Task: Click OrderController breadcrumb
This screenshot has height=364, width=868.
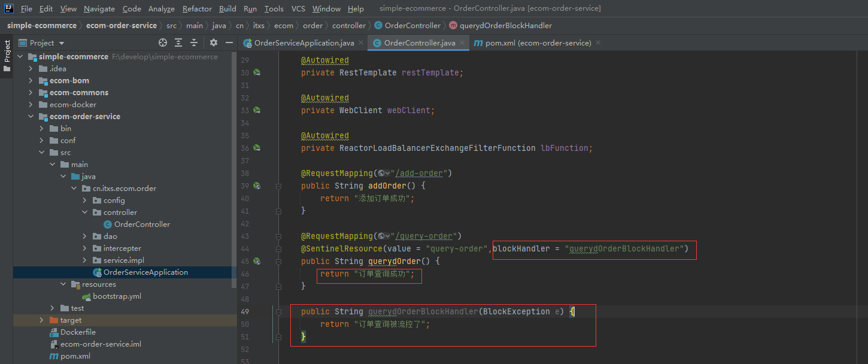Action: click(408, 25)
